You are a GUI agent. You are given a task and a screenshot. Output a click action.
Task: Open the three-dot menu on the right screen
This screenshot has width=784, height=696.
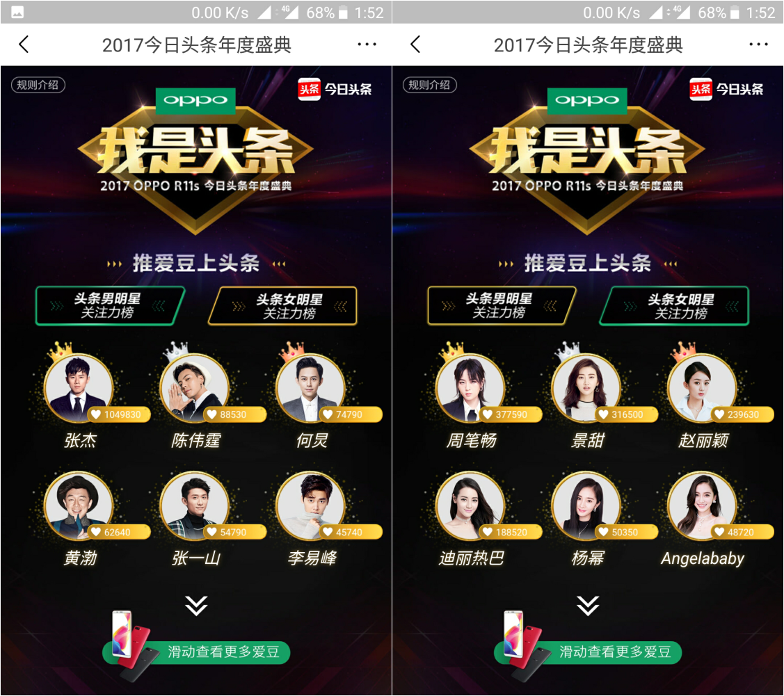point(758,44)
